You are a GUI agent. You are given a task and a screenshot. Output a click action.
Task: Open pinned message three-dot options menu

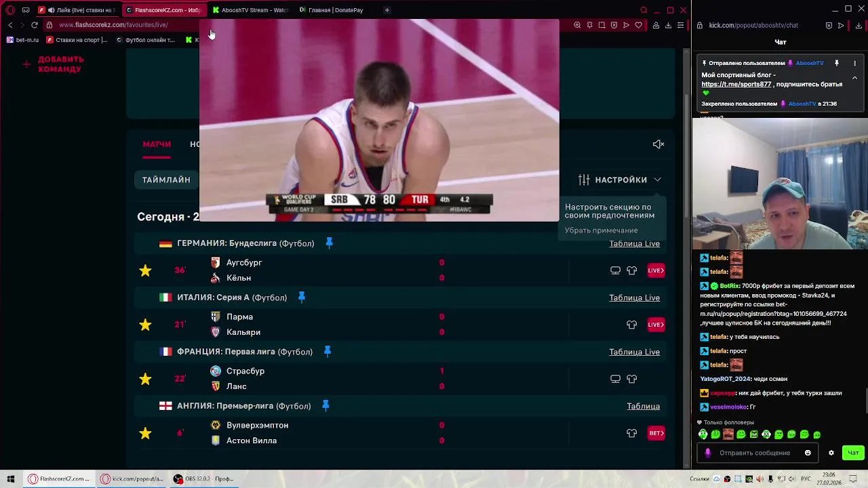854,63
